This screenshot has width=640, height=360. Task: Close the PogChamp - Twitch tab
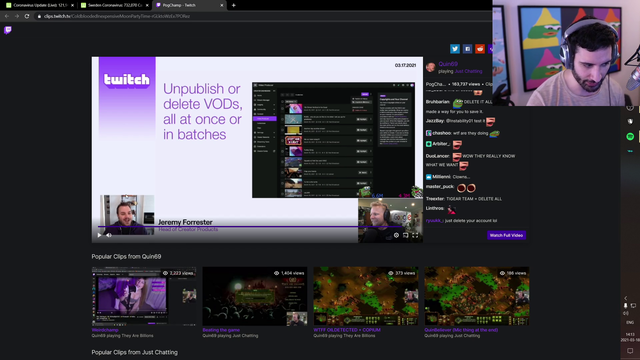222,5
